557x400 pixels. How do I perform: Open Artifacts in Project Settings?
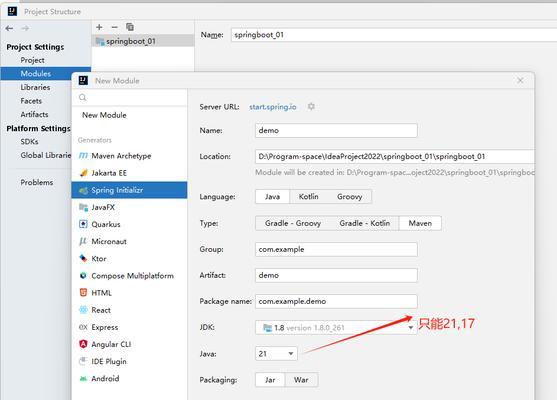tap(34, 114)
